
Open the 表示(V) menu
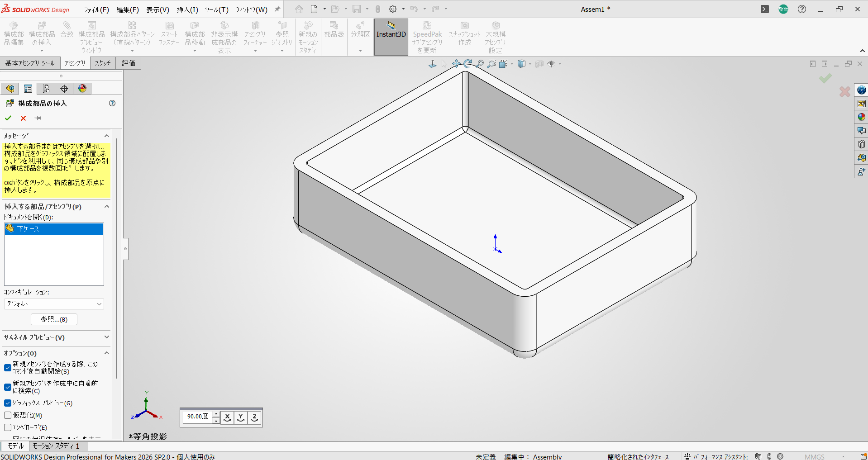157,9
